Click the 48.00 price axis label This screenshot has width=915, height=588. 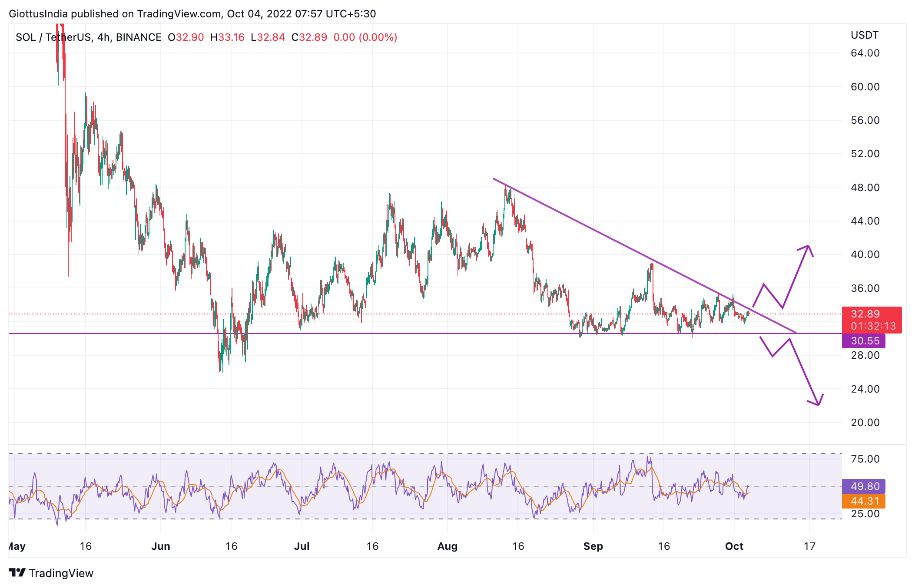pyautogui.click(x=865, y=188)
